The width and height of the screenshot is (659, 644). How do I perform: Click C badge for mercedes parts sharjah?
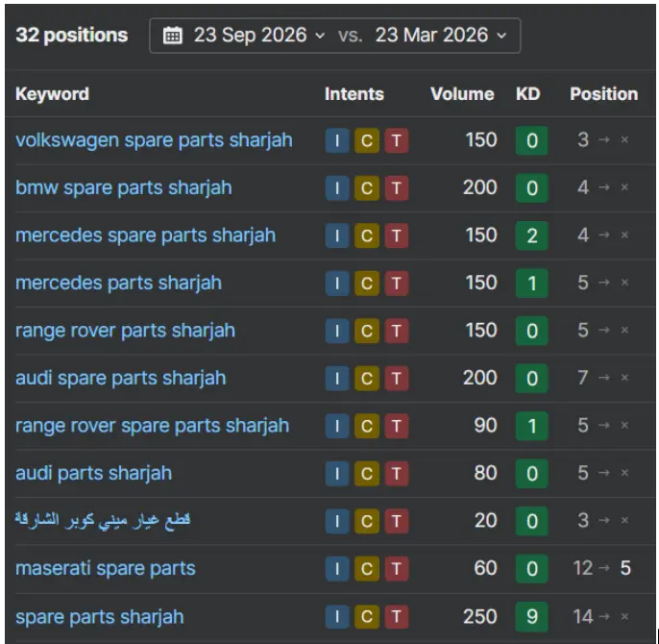[367, 284]
